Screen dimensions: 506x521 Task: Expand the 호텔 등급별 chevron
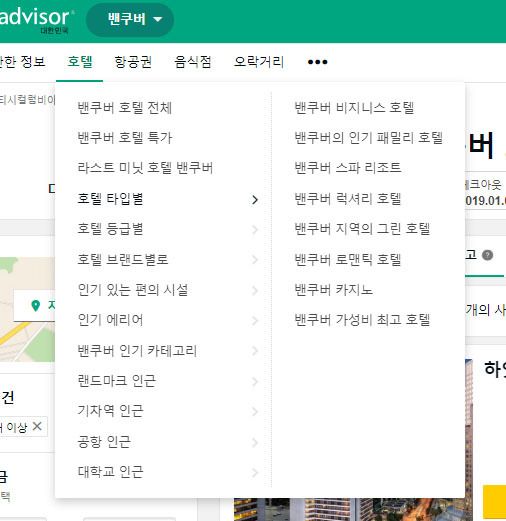point(255,230)
